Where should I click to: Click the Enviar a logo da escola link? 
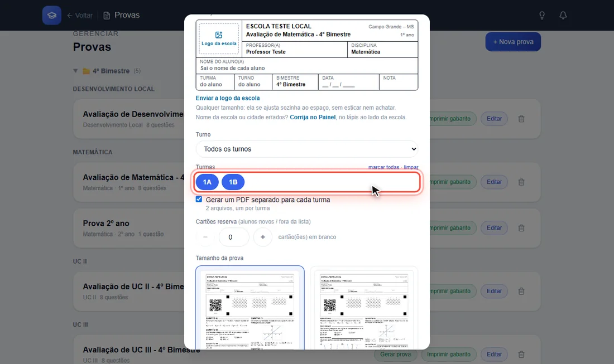[228, 98]
